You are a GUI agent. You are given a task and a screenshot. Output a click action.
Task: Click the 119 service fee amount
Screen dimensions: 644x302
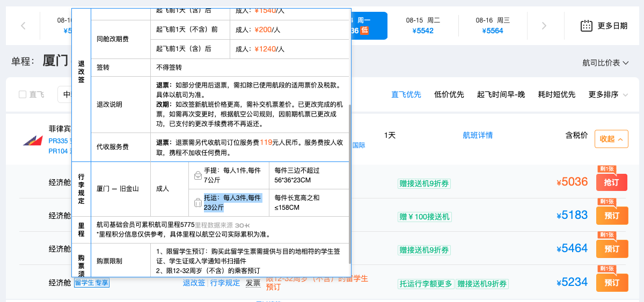[266, 143]
